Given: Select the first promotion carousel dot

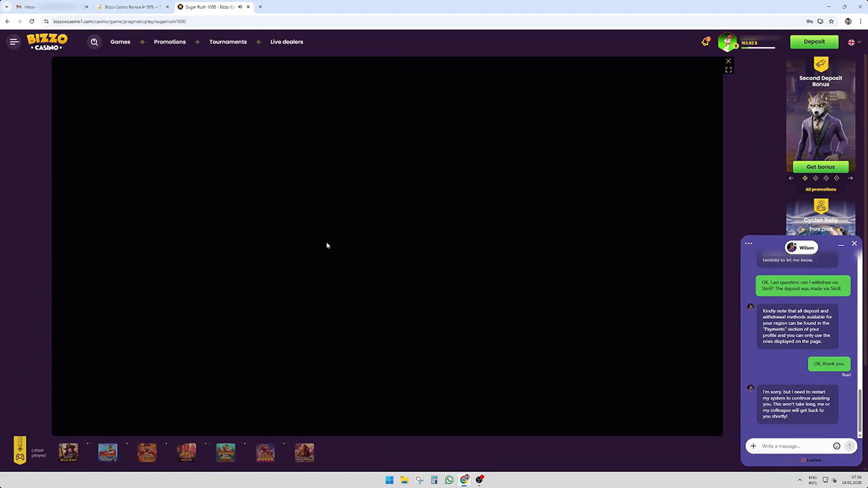Looking at the screenshot, I should pos(805,178).
